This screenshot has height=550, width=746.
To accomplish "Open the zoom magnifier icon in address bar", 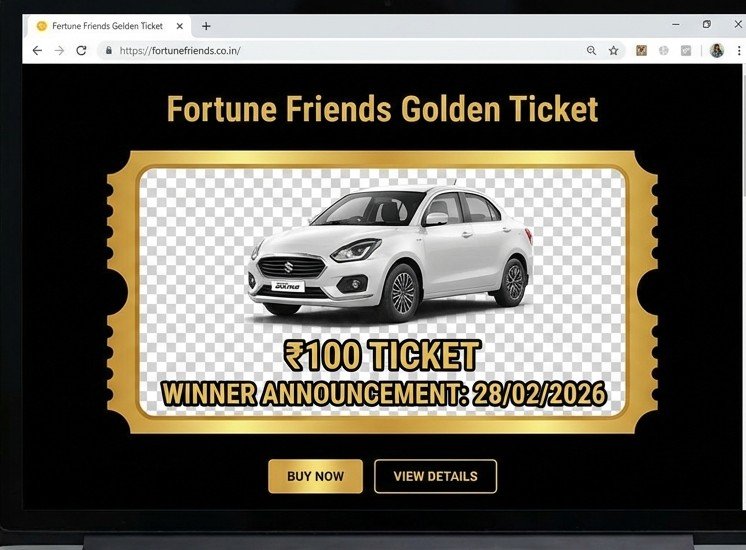I will [x=591, y=50].
